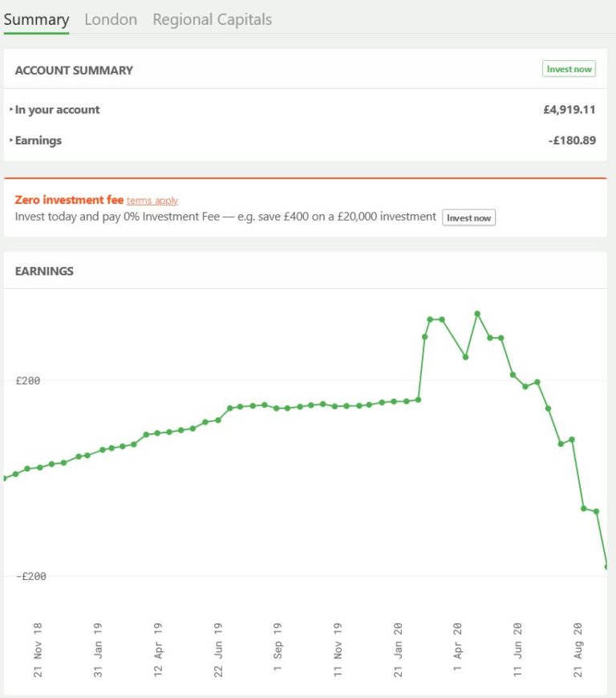Click the Zero investment fee heading
Screen dimensions: 616x698
69,200
